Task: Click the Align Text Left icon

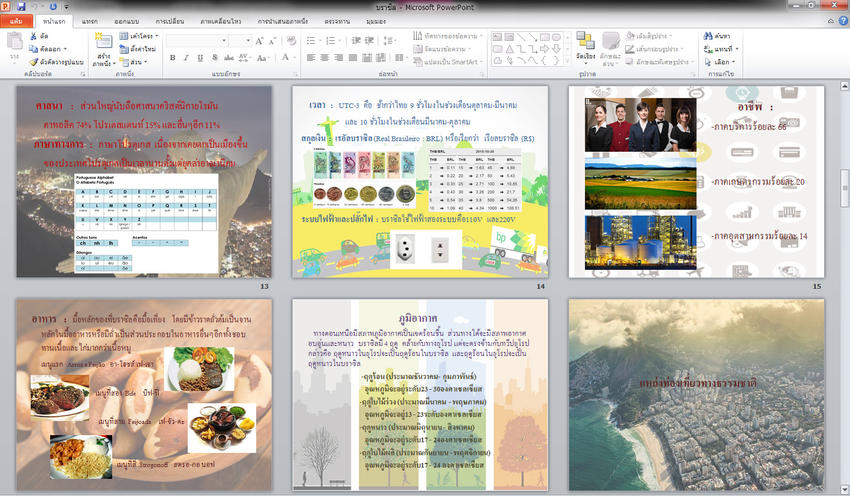Action: [x=311, y=57]
